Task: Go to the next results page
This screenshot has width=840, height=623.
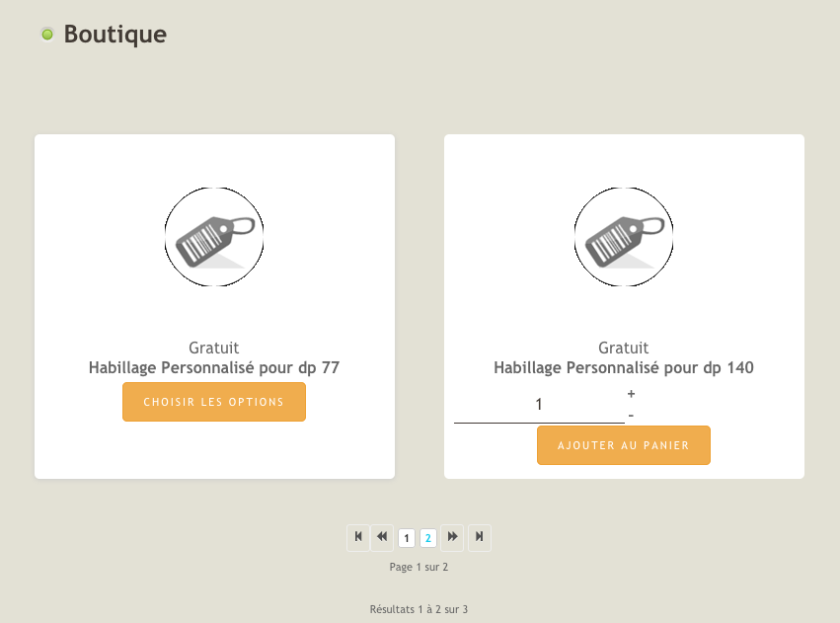Action: click(x=452, y=537)
